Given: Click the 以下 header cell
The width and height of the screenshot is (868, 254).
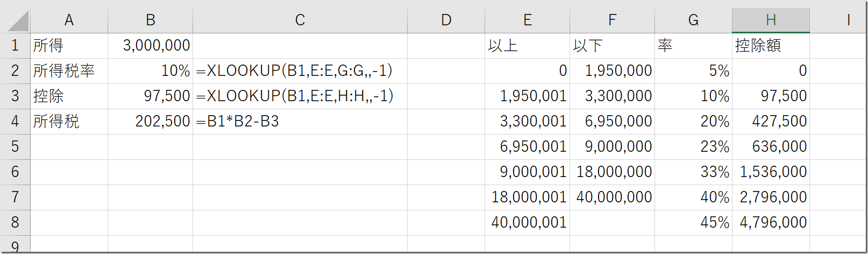Looking at the screenshot, I should (612, 46).
